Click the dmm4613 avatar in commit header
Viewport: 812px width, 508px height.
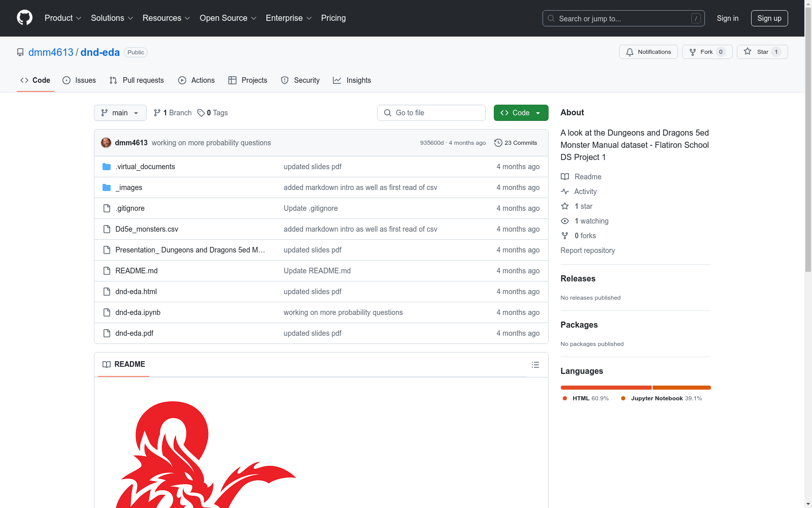(106, 143)
